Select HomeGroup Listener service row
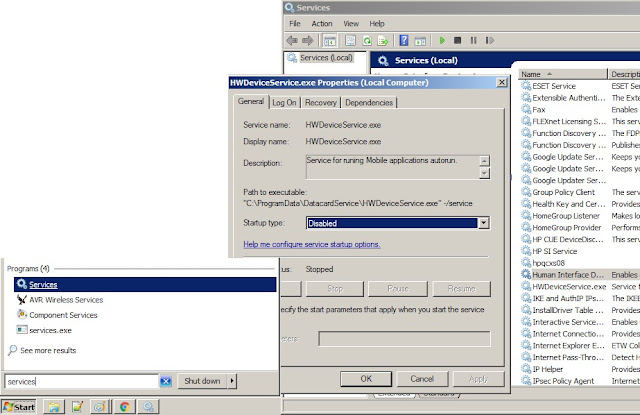 566,216
